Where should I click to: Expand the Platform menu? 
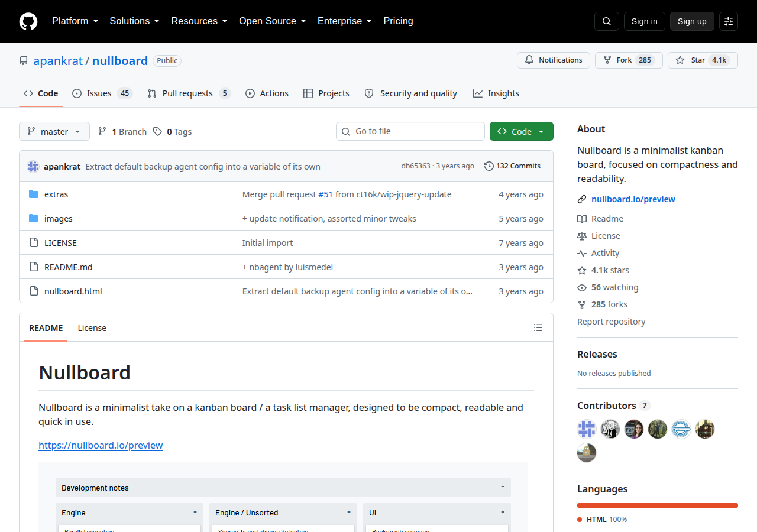pyautogui.click(x=75, y=21)
